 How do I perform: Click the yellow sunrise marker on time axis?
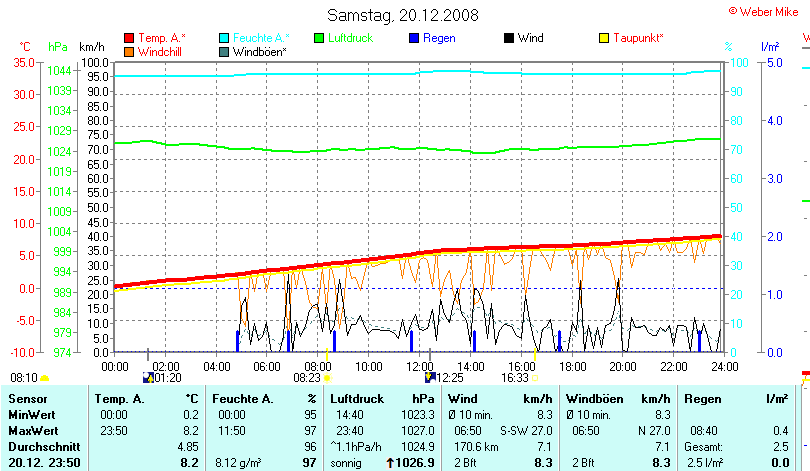(327, 355)
